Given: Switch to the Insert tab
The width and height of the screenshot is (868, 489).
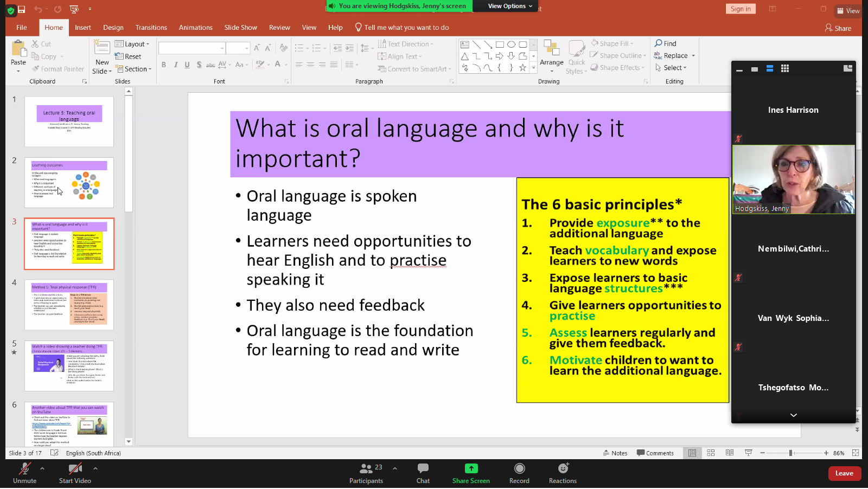Looking at the screenshot, I should pos(83,28).
